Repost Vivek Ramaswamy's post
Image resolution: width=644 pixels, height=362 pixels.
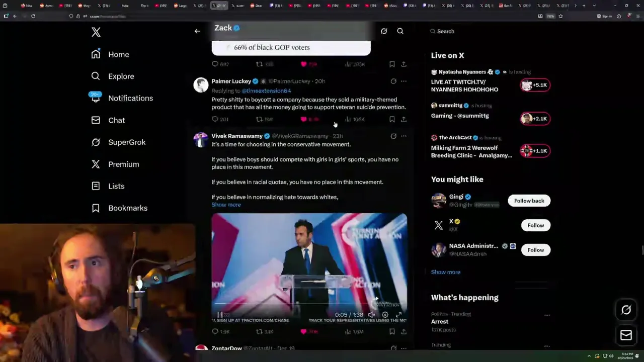pyautogui.click(x=265, y=332)
